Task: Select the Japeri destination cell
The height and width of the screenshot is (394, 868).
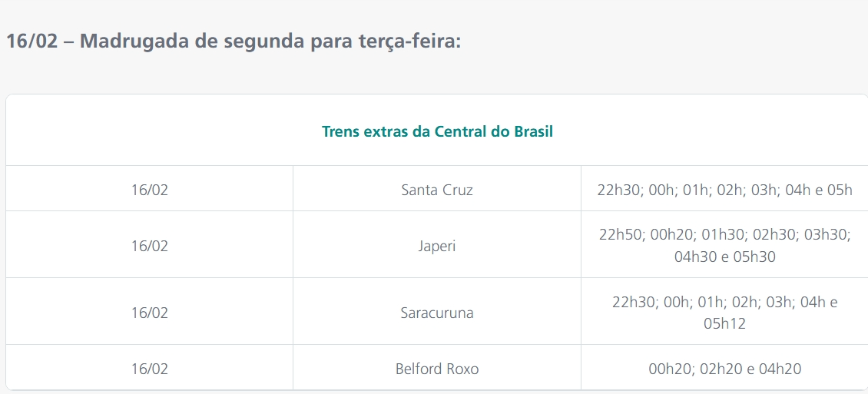Action: 437,246
